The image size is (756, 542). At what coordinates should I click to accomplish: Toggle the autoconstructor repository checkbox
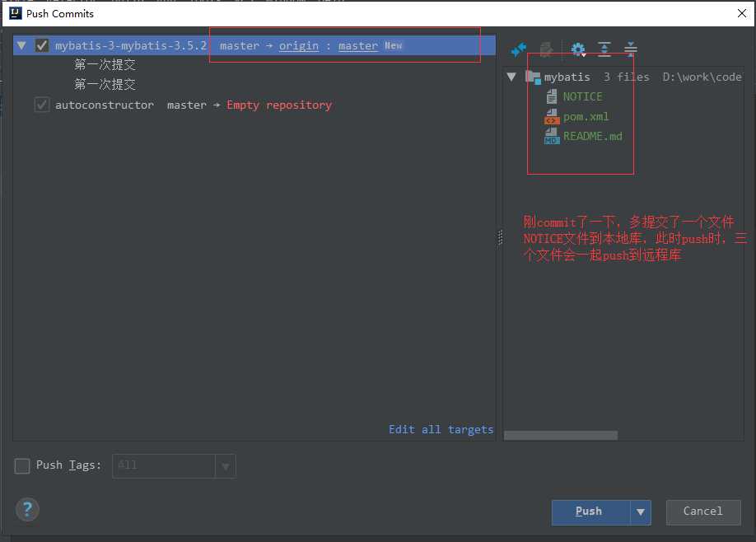pyautogui.click(x=42, y=105)
